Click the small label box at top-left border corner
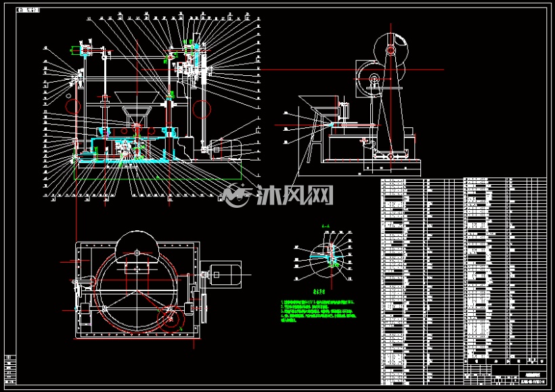 tap(28, 10)
